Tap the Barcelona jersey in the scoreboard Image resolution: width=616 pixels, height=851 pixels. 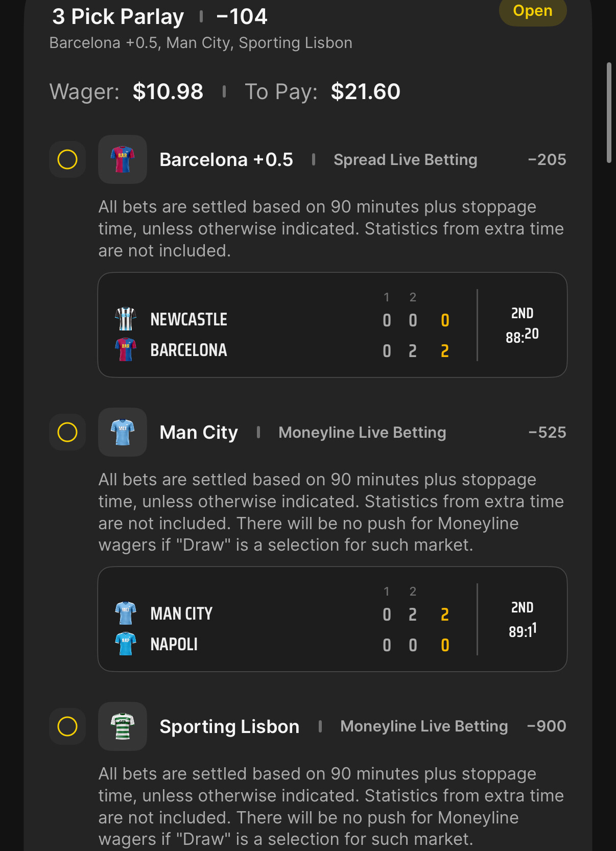(x=126, y=350)
